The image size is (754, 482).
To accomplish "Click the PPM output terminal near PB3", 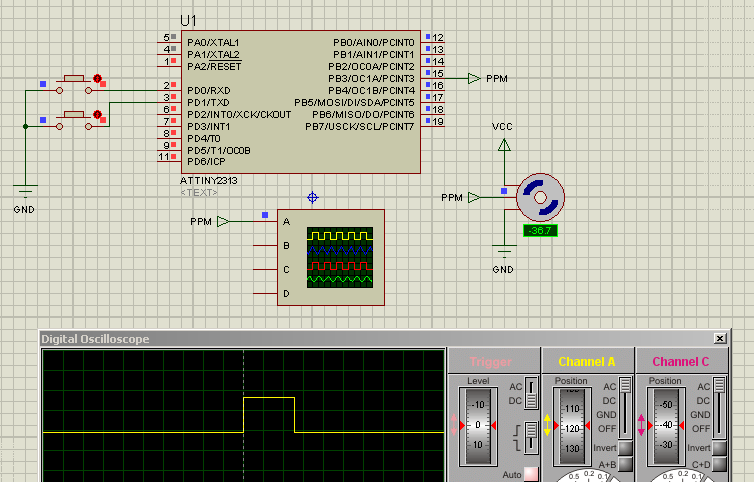I will (474, 78).
